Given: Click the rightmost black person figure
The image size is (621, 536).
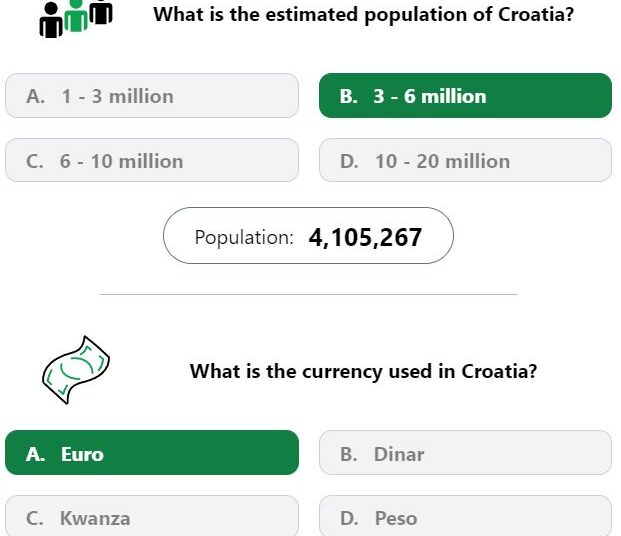Looking at the screenshot, I should [101, 12].
